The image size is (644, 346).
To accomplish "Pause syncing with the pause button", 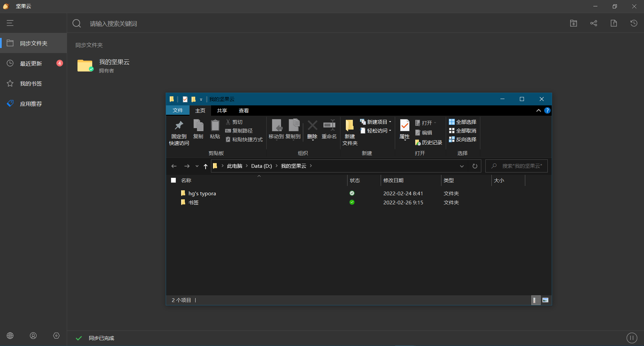I will click(632, 338).
